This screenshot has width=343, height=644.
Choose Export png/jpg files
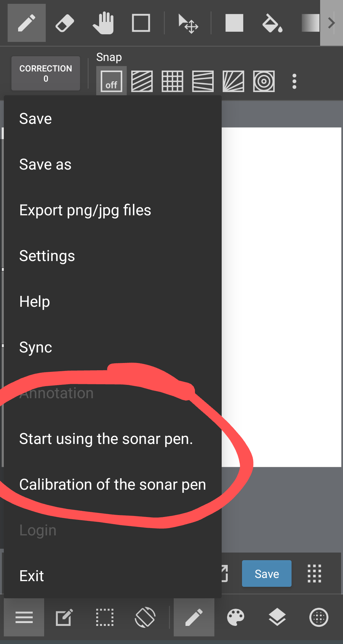[85, 210]
